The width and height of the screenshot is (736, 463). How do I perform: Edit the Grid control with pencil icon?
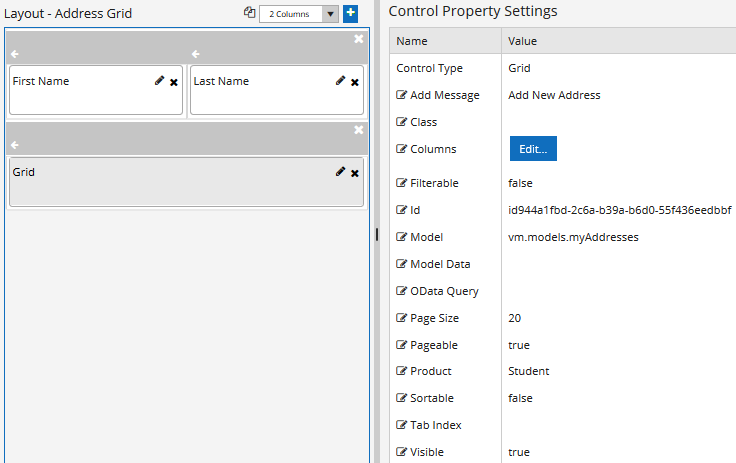pos(340,172)
